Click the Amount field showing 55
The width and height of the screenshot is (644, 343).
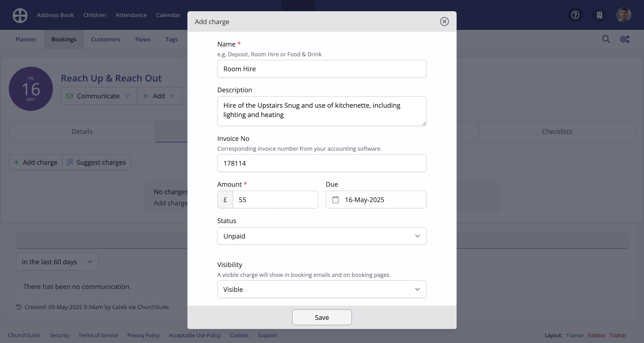275,200
